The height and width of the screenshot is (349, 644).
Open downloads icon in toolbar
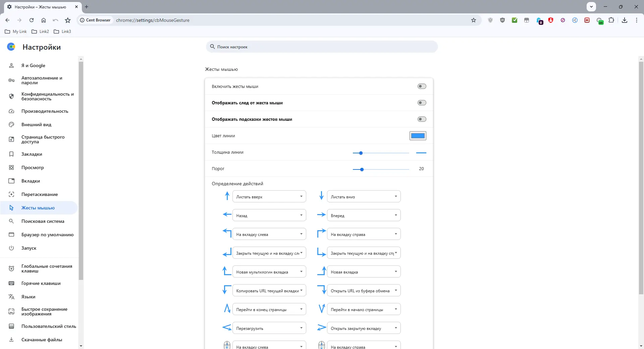point(625,20)
